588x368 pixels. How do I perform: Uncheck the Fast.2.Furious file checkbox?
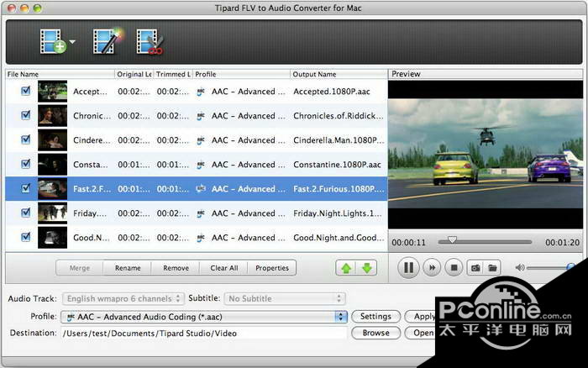(x=26, y=188)
